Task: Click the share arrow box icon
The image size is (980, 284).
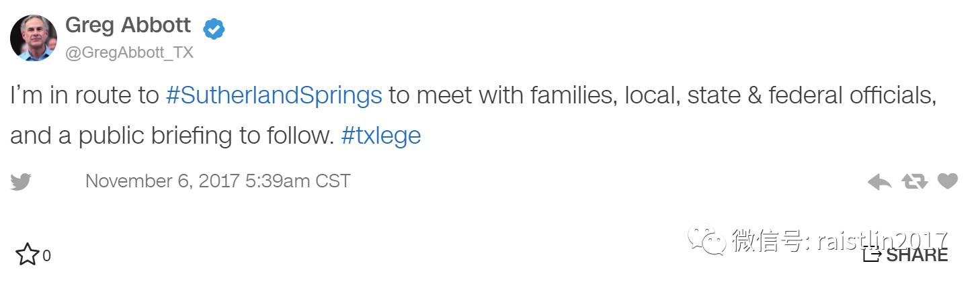Action: 872,254
